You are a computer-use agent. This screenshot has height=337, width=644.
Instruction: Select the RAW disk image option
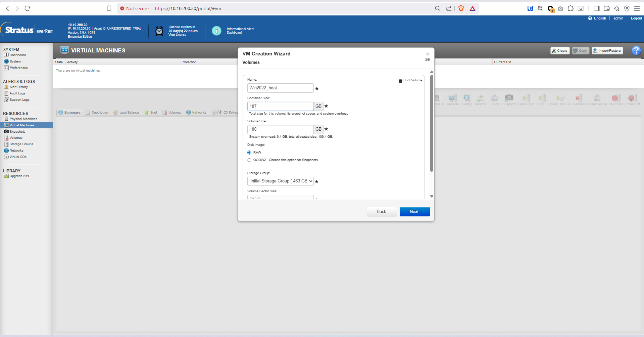coord(249,153)
